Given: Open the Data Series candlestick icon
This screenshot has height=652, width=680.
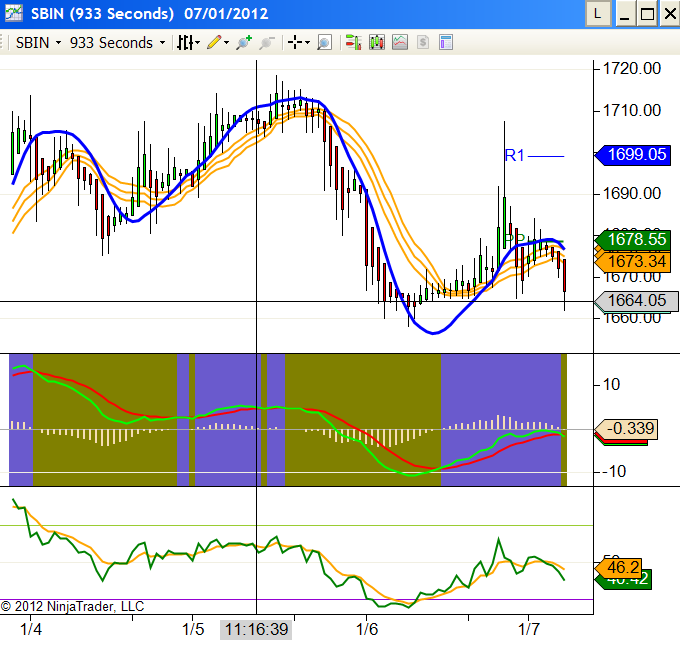Looking at the screenshot, I should point(377,43).
